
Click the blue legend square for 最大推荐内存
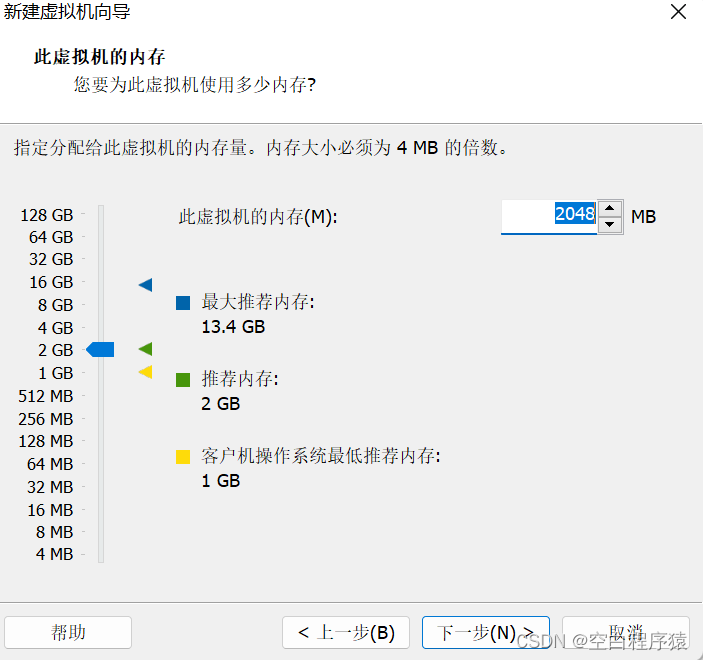pos(183,303)
